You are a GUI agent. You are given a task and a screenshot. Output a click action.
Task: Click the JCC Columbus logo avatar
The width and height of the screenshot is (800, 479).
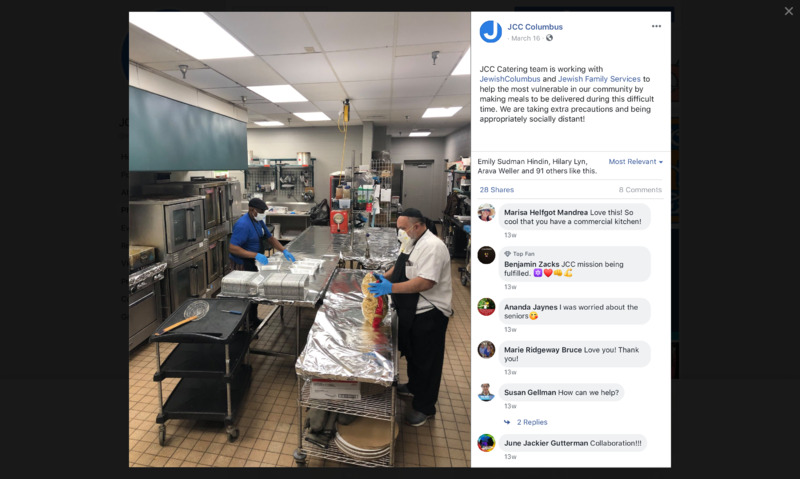490,32
